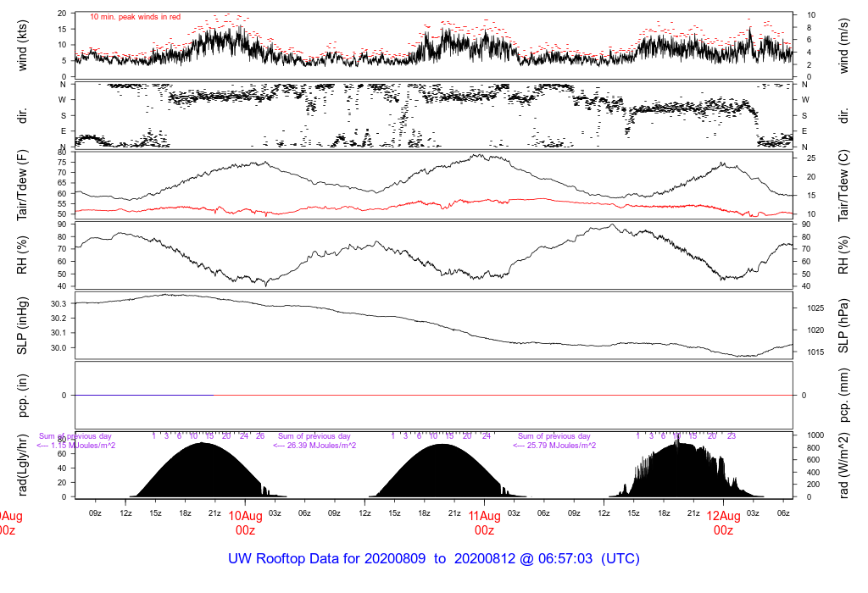The width and height of the screenshot is (868, 593).
Task: Click the red '10Aug 00z' date label
Action: pos(245,523)
